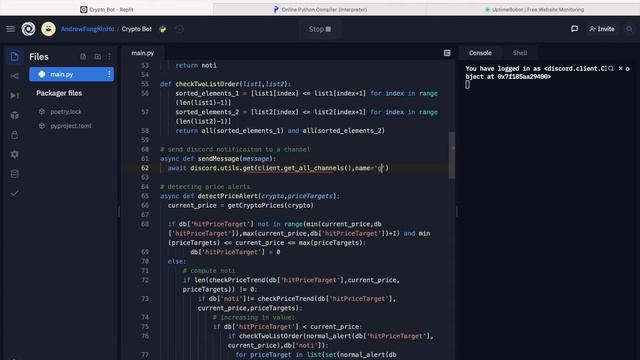Viewport: 640px width, 360px height.
Task: Click the Invite button
Action: [x=602, y=29]
